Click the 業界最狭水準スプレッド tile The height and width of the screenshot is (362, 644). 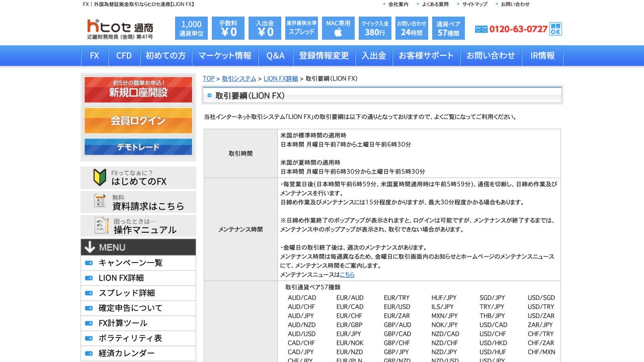coord(302,28)
